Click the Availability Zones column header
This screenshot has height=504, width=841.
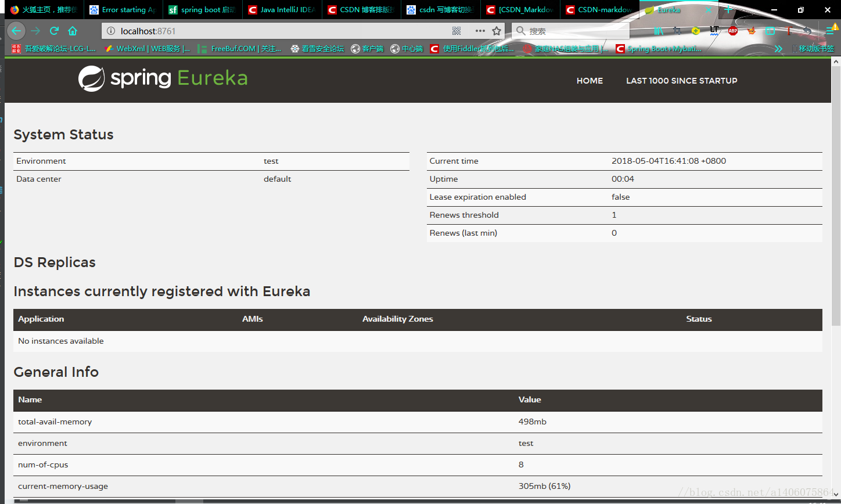pos(397,319)
